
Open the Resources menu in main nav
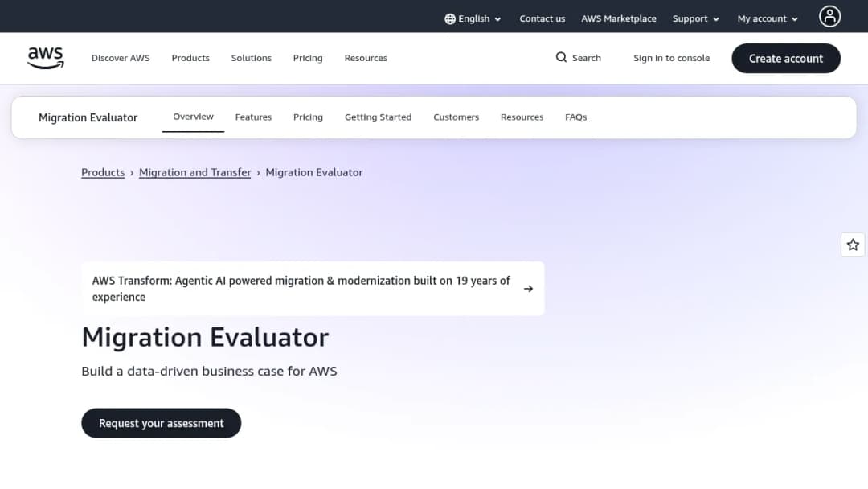pyautogui.click(x=366, y=58)
